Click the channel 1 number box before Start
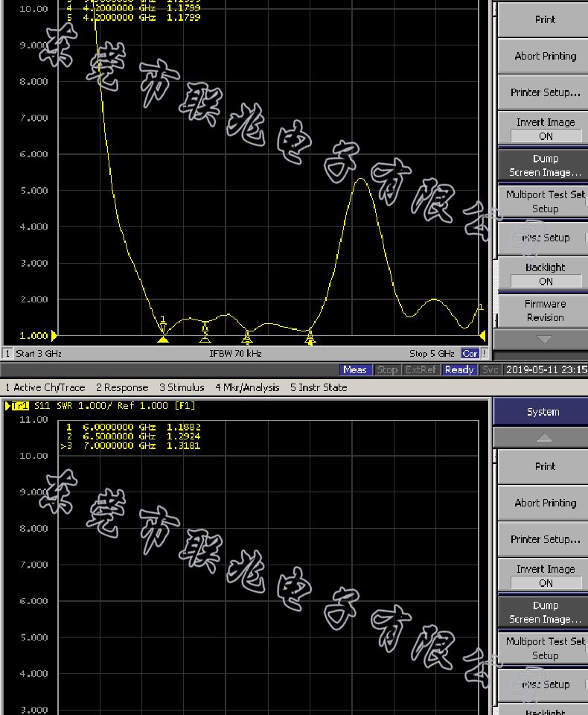The height and width of the screenshot is (715, 588). tap(7, 353)
